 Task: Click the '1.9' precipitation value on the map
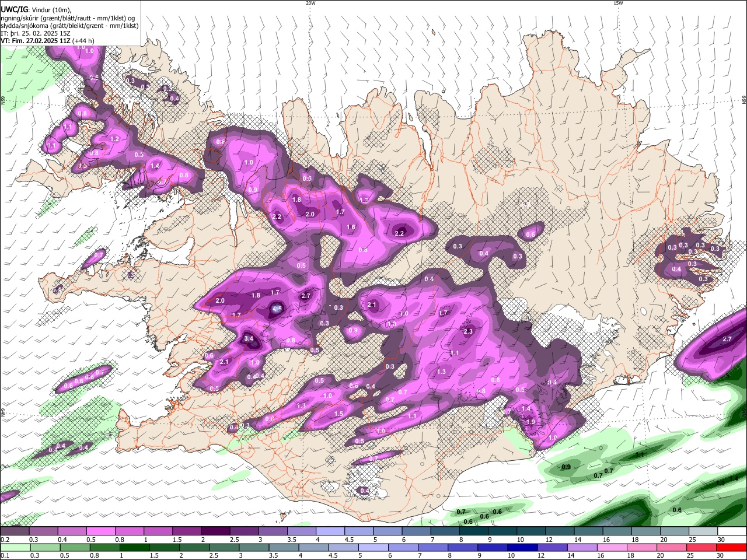[530, 422]
